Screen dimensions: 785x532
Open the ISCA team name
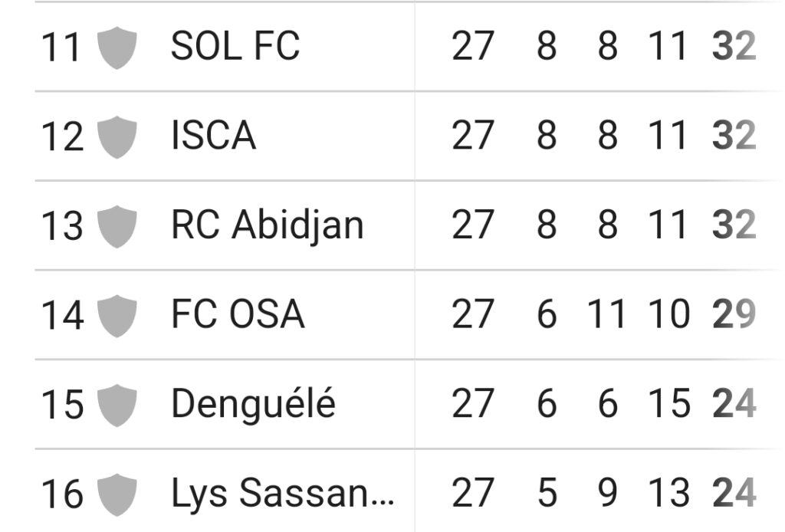point(214,135)
